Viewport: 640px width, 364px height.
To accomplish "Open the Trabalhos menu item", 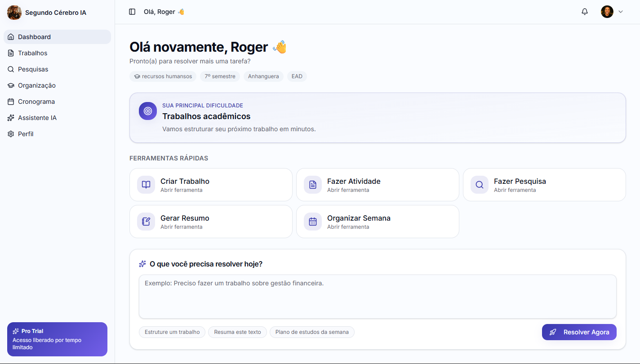I will tap(57, 53).
